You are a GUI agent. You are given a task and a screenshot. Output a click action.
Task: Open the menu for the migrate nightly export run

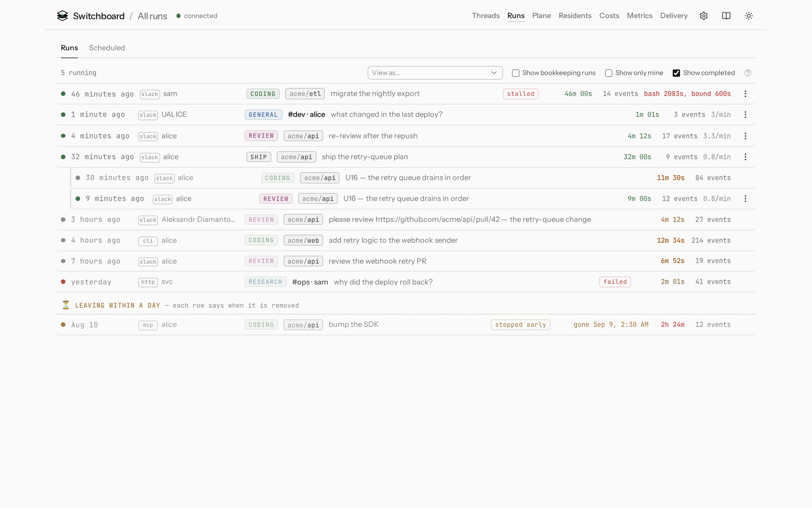coord(745,94)
